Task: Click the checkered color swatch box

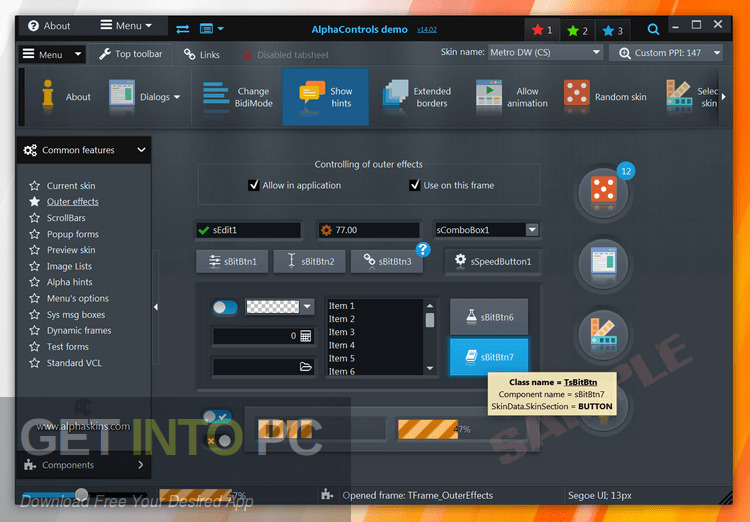Action: point(272,306)
